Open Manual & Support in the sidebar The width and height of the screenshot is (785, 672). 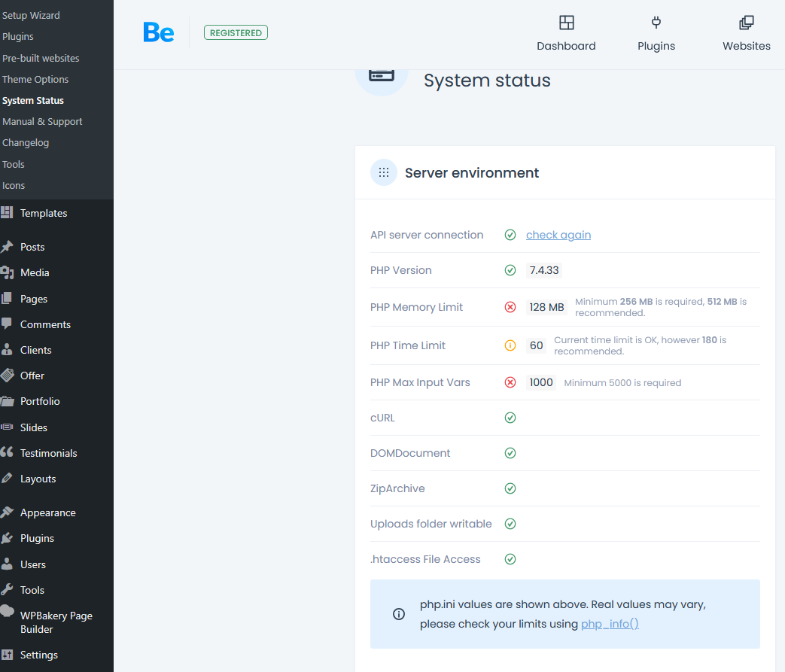[x=42, y=121]
